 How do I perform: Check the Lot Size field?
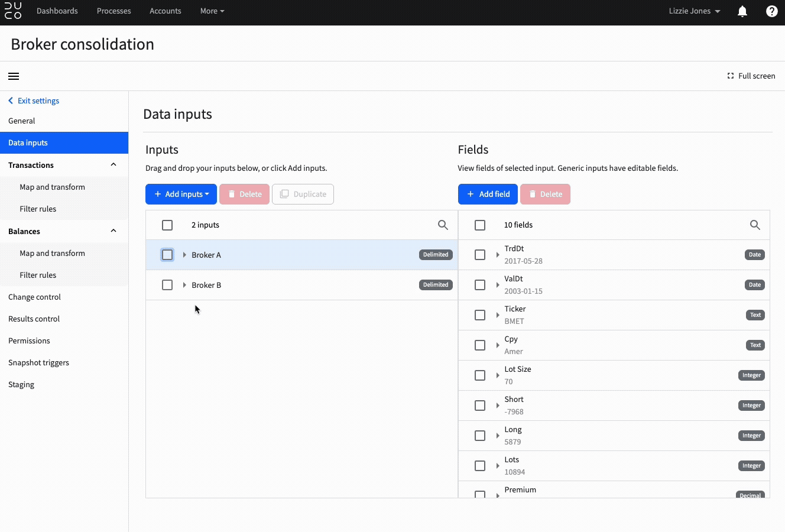[x=480, y=375]
